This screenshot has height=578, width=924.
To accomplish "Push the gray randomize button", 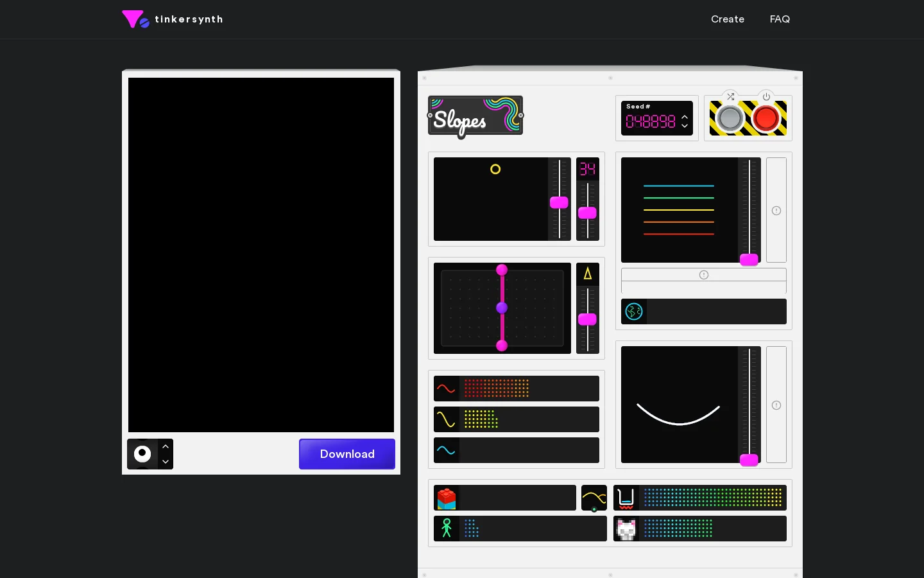I will point(730,118).
